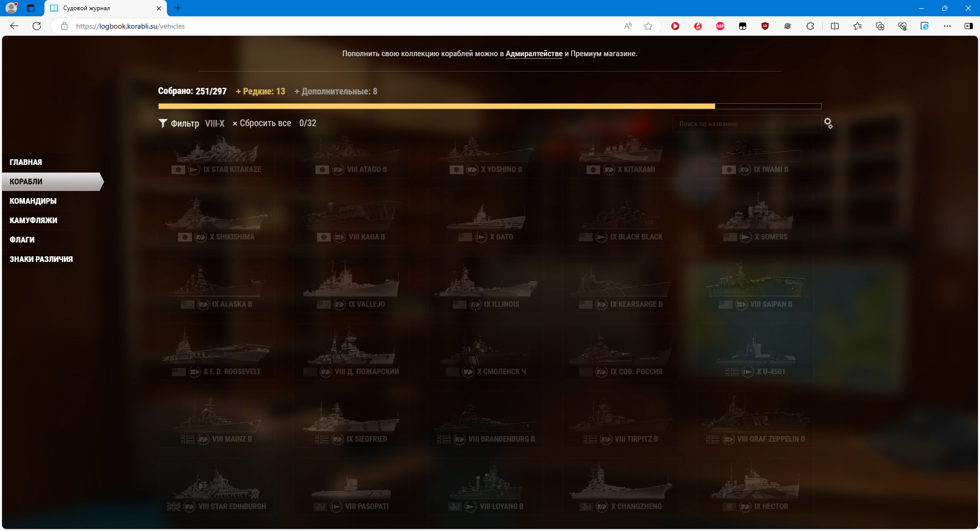Open the Фильтр filter funnel icon

163,123
